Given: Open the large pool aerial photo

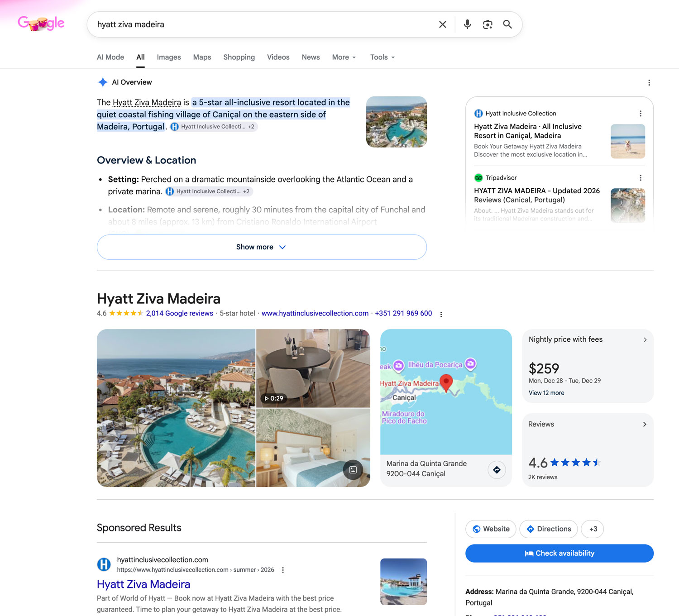Looking at the screenshot, I should click(x=176, y=408).
